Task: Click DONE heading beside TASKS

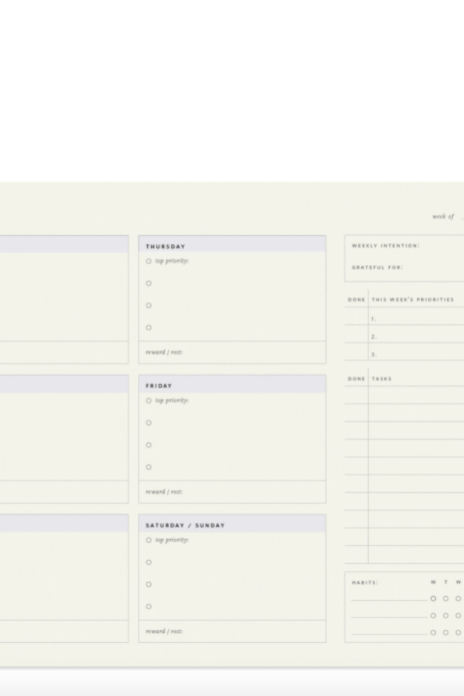Action: click(356, 379)
